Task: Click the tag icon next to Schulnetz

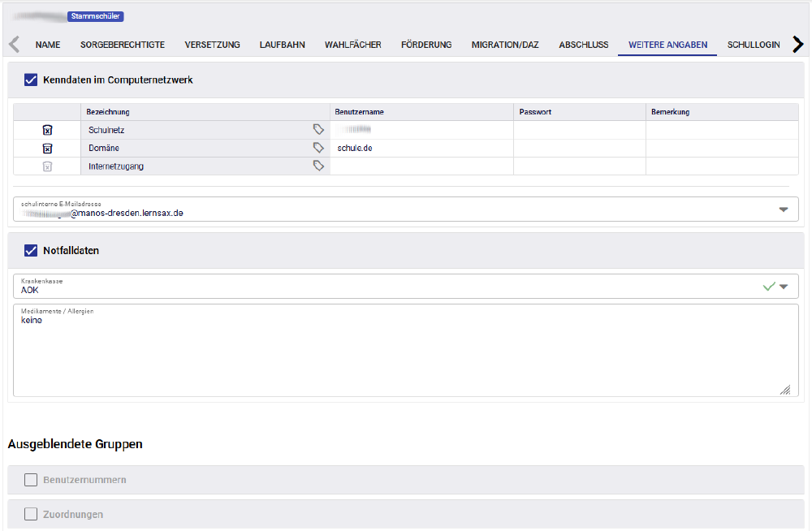Action: 318,130
